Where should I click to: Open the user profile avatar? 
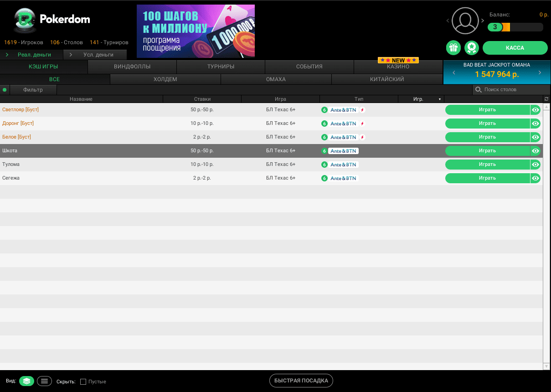465,21
